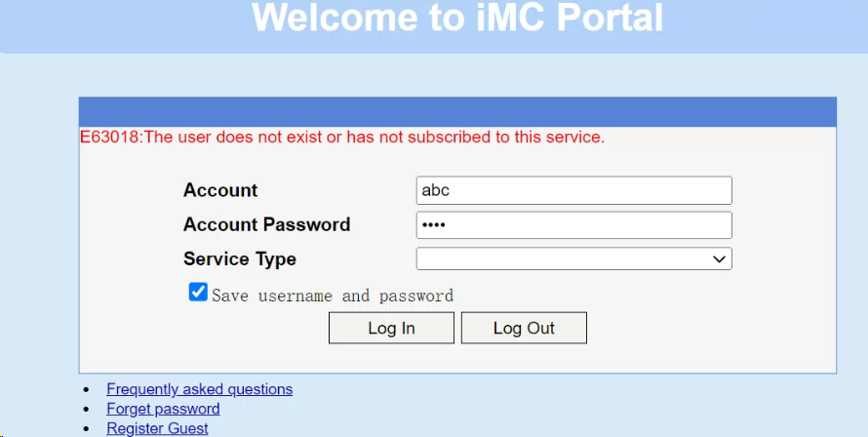Click the Service Type chevron arrow
Viewport: 868px width, 437px height.
(720, 258)
